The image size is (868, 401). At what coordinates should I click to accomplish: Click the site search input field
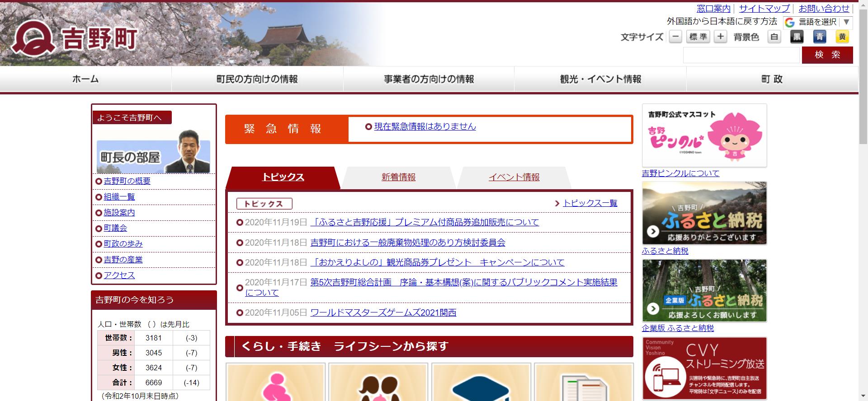(x=741, y=55)
